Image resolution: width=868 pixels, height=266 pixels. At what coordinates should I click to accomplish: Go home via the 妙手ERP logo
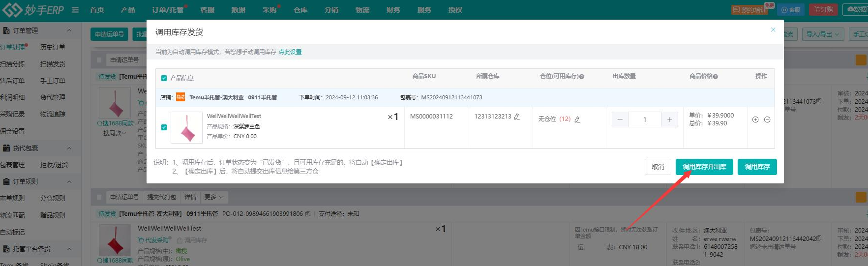[x=33, y=9]
